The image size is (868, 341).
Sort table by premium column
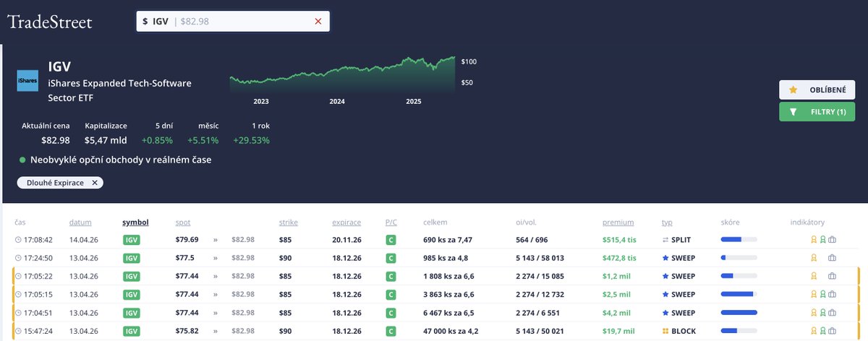pyautogui.click(x=618, y=223)
